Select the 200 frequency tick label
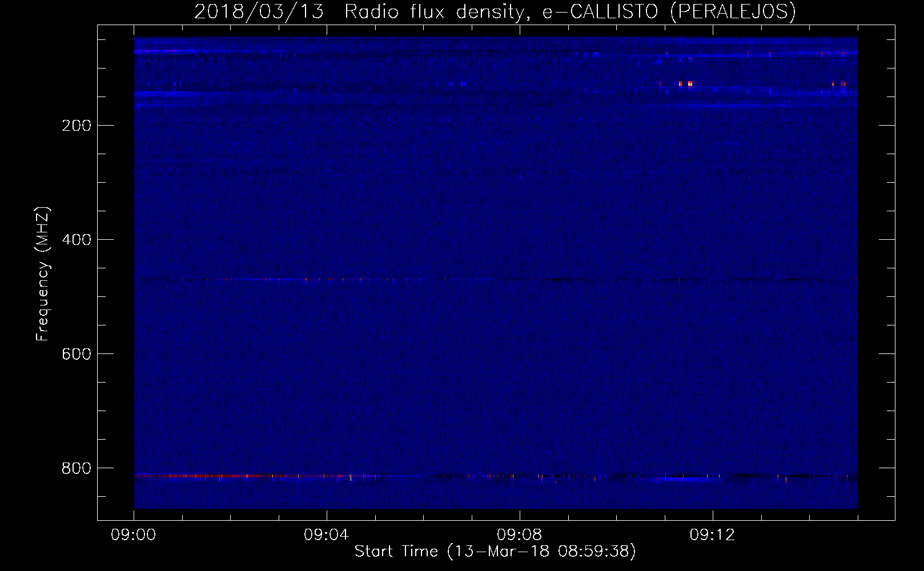Screen dimensions: 924x571 click(77, 126)
